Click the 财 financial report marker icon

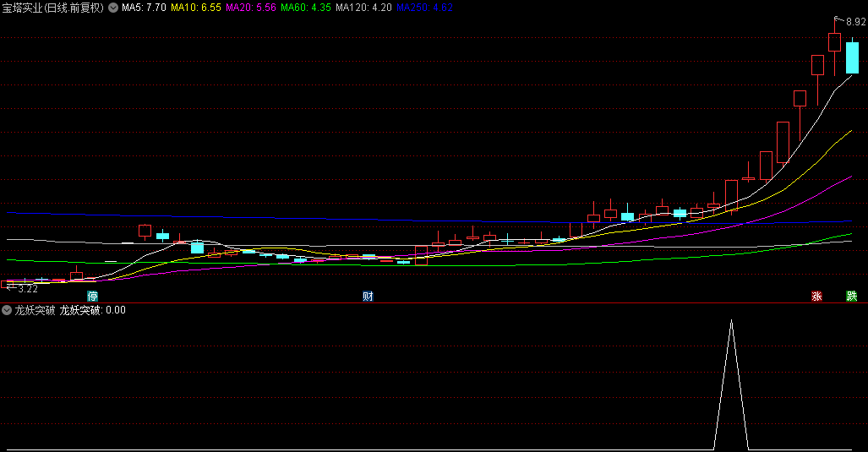click(368, 296)
